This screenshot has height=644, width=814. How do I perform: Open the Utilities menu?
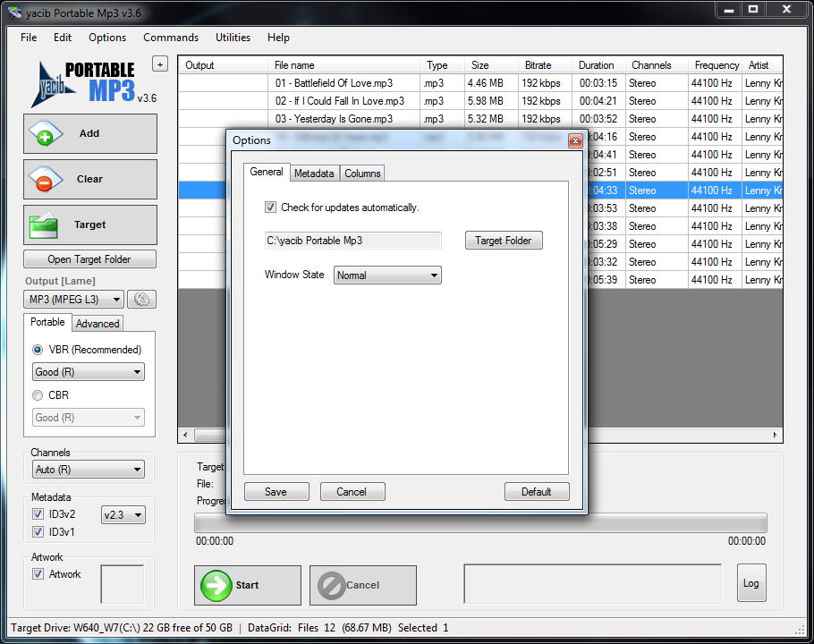pos(233,38)
